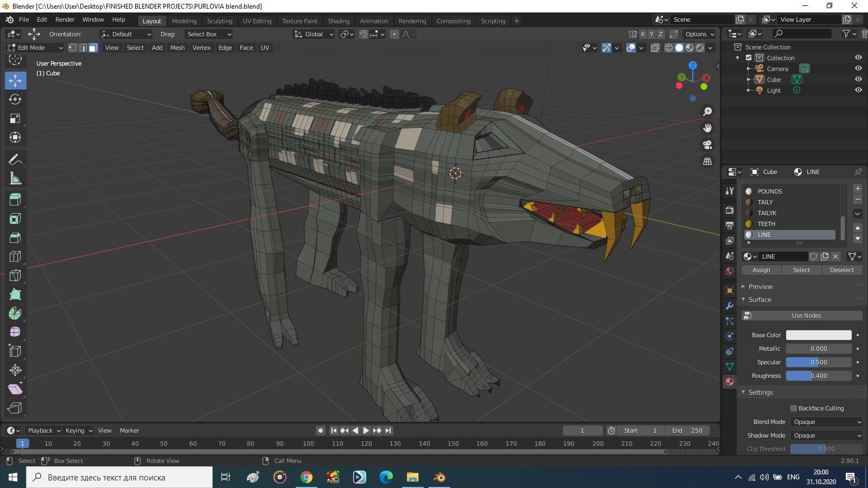Select the Inset Faces tool
Screen dimensions: 868x488
pos(15,219)
